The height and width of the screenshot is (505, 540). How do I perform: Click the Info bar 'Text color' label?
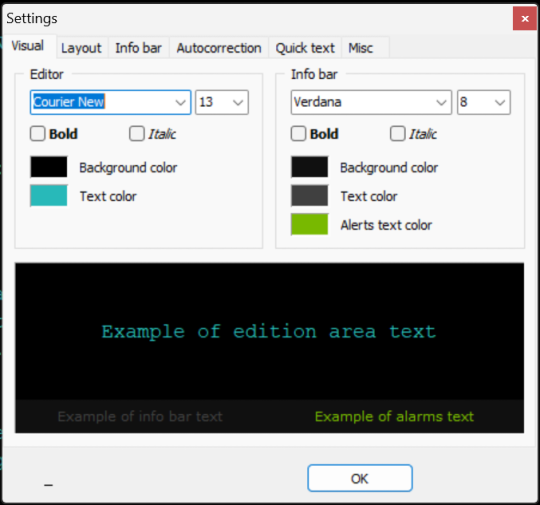[369, 196]
